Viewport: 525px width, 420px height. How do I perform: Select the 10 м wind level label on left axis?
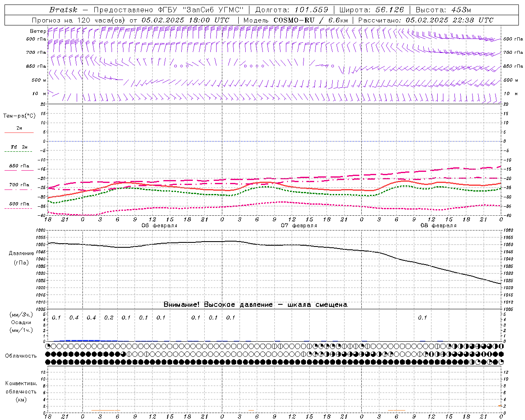click(39, 94)
